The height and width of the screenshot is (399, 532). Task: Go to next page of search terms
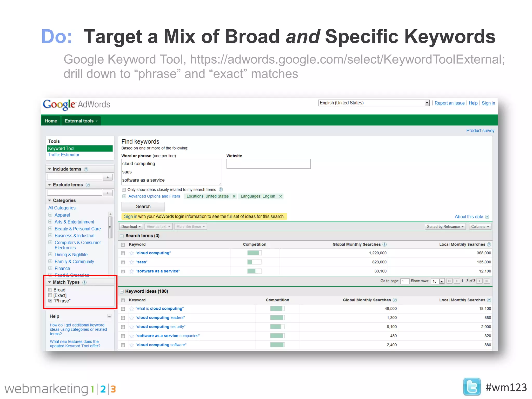(x=480, y=281)
